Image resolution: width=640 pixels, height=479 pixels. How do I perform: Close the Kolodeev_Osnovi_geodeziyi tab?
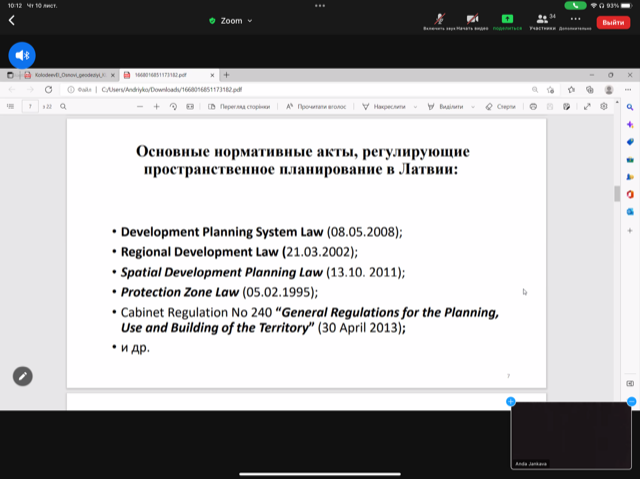[x=113, y=75]
